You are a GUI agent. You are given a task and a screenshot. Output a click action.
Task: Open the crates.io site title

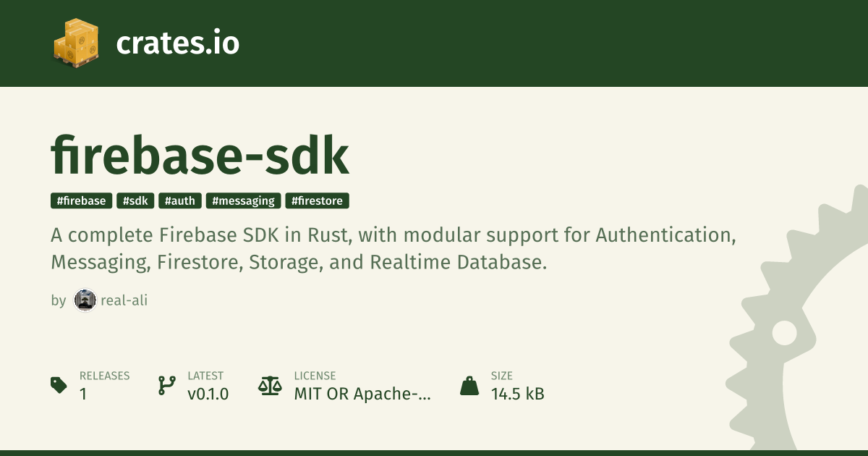pyautogui.click(x=177, y=43)
